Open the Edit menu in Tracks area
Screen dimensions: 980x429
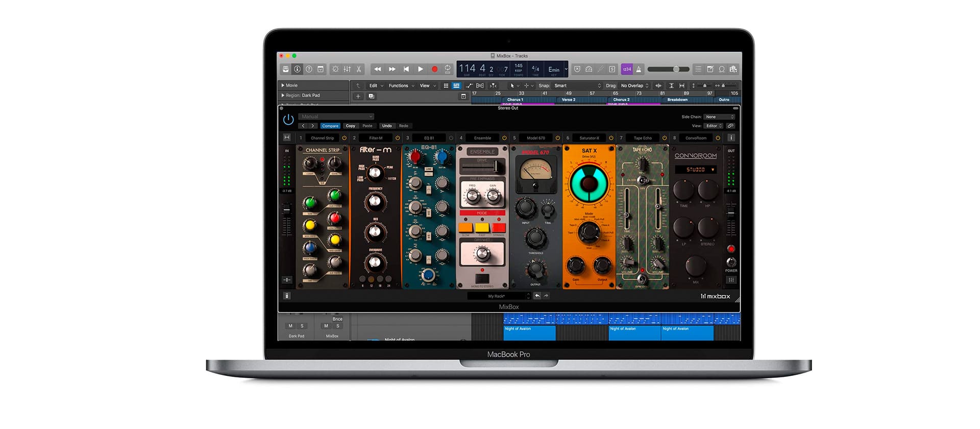(376, 86)
